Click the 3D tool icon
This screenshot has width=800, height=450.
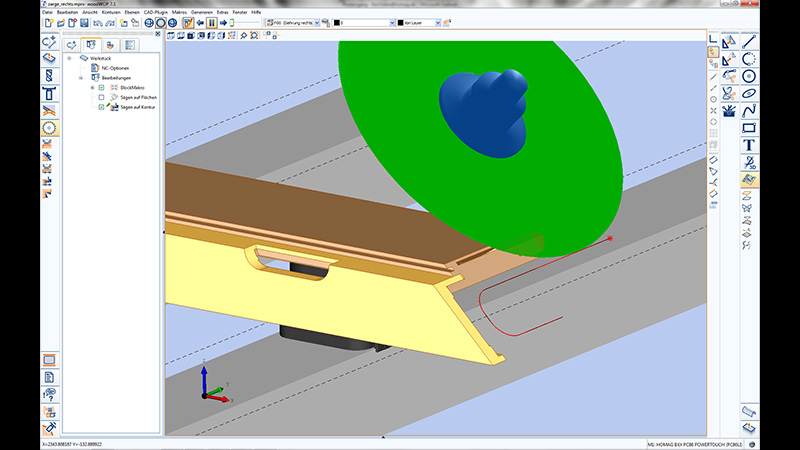pyautogui.click(x=749, y=163)
